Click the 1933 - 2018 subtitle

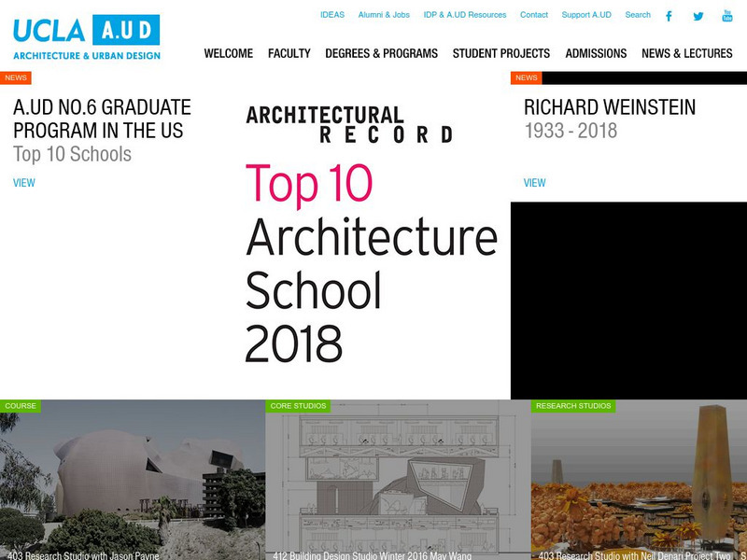(571, 131)
